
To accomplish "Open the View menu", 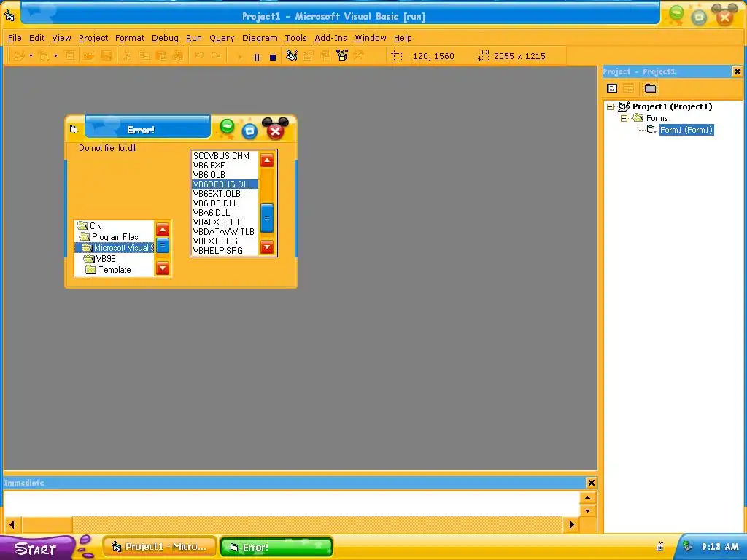I will (x=61, y=38).
